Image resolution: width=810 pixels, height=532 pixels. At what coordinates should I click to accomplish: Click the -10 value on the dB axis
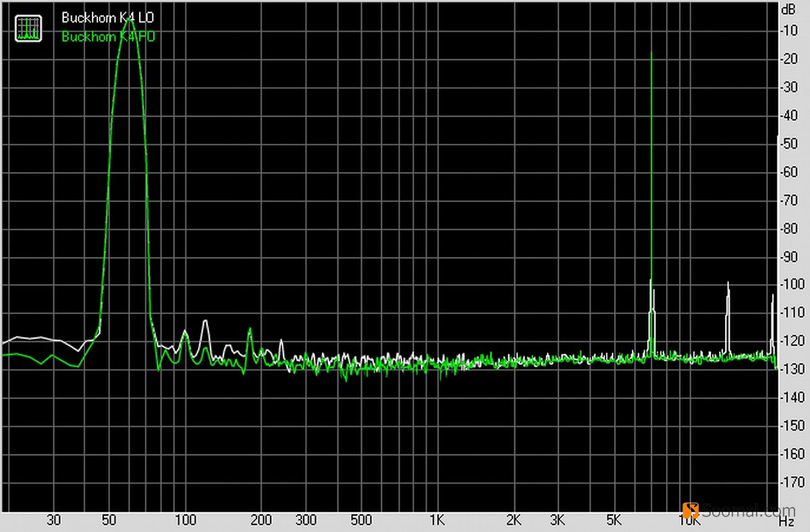coord(788,30)
